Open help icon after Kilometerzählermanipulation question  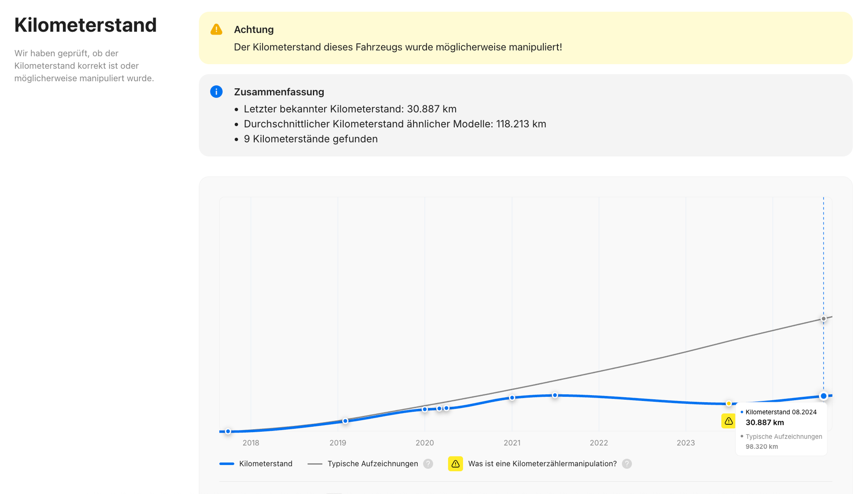coord(627,463)
